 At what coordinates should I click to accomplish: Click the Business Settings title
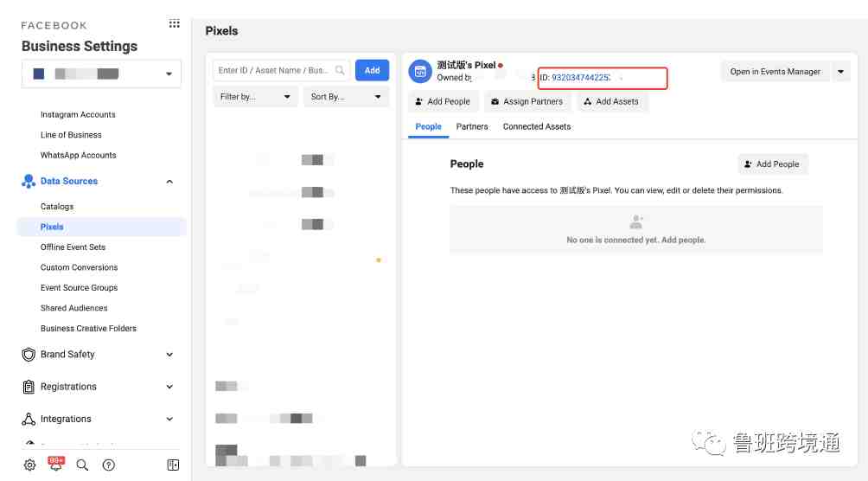[x=80, y=46]
